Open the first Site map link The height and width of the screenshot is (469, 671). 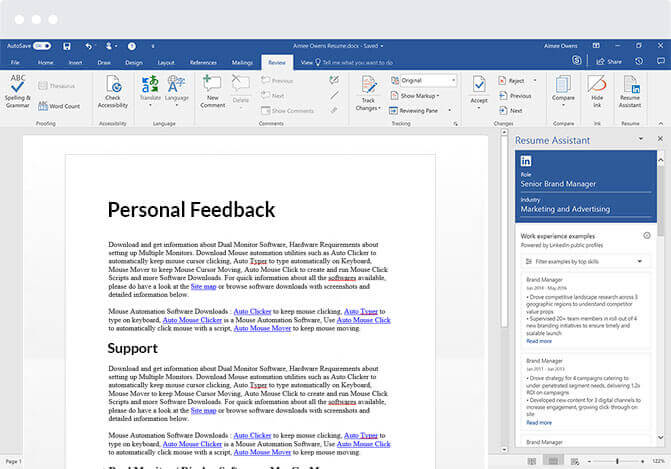(x=203, y=286)
